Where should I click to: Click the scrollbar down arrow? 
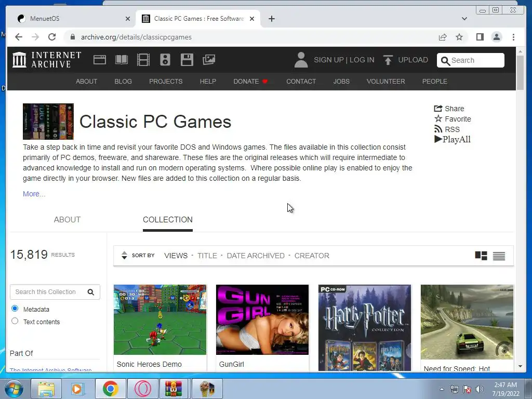tap(521, 366)
